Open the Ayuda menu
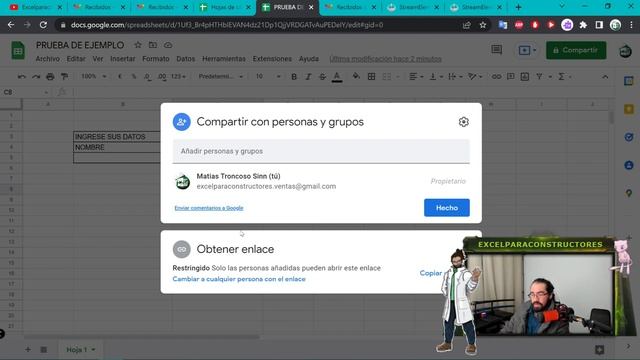Screen dimensions: 640x360 [309, 59]
